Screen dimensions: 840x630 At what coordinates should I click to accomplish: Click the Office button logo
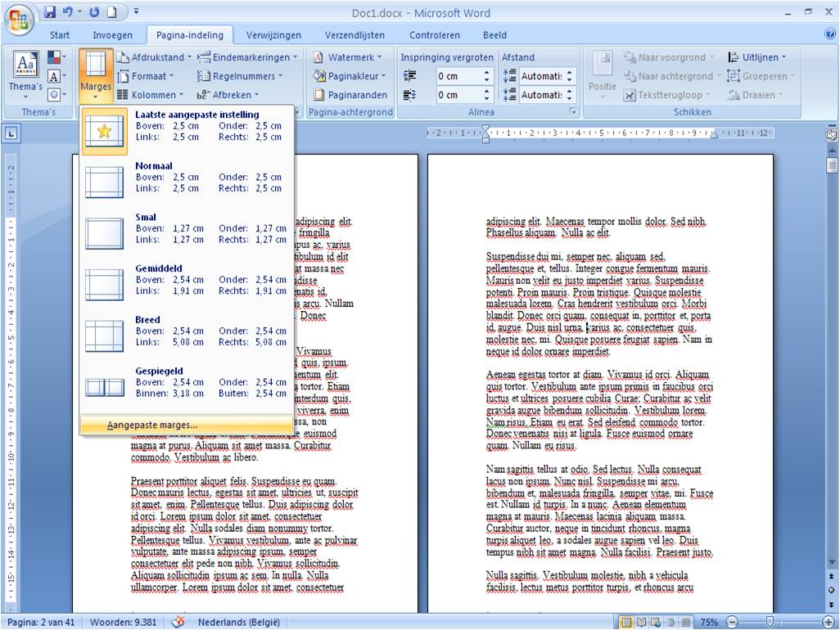coord(20,20)
